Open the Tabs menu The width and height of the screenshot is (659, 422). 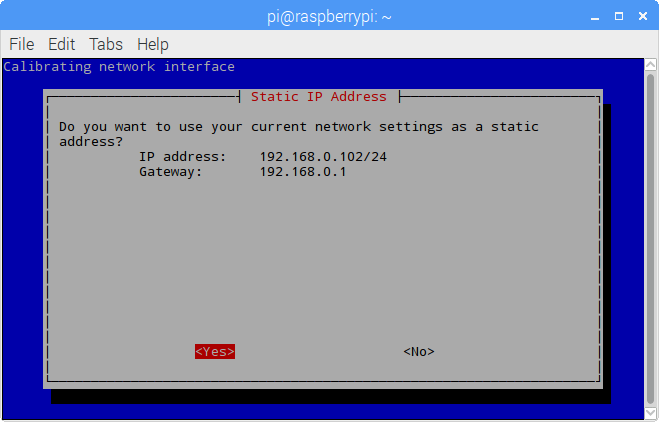[x=106, y=44]
